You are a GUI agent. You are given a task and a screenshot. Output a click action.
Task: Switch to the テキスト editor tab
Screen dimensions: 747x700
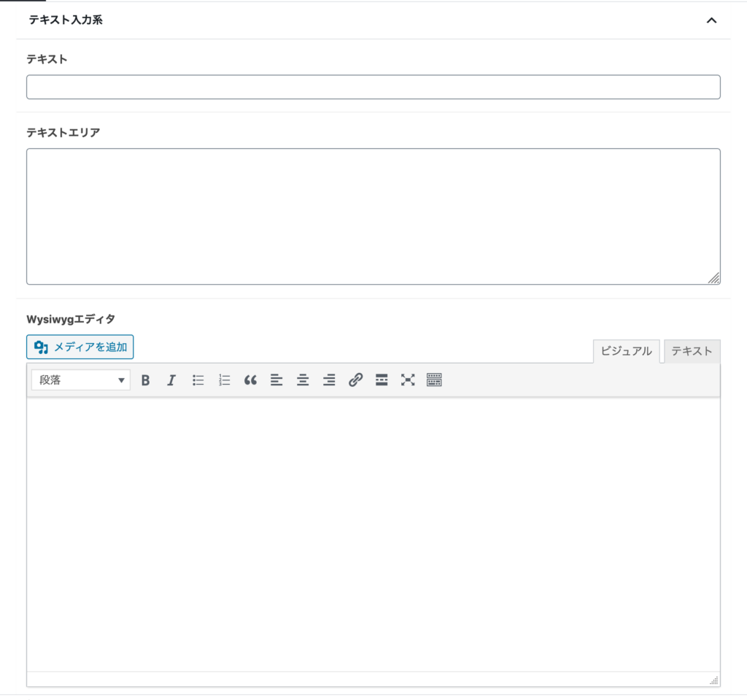692,351
